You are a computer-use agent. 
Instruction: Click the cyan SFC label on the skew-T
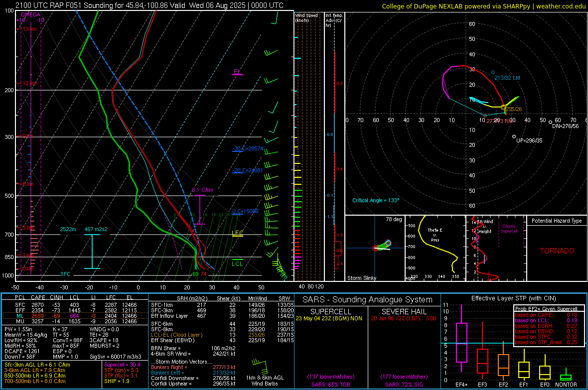[x=65, y=274]
